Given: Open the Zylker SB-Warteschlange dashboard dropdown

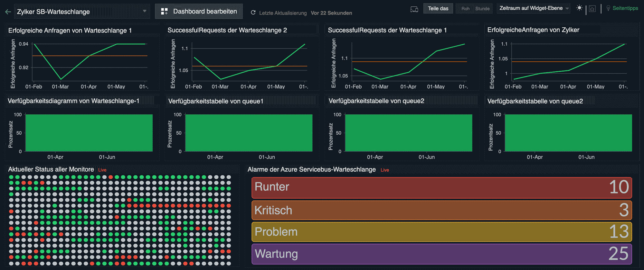Looking at the screenshot, I should pyautogui.click(x=144, y=11).
